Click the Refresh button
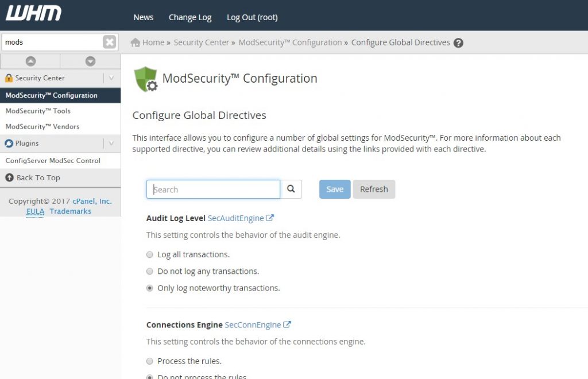Screen dimensions: 588x379 (374, 189)
